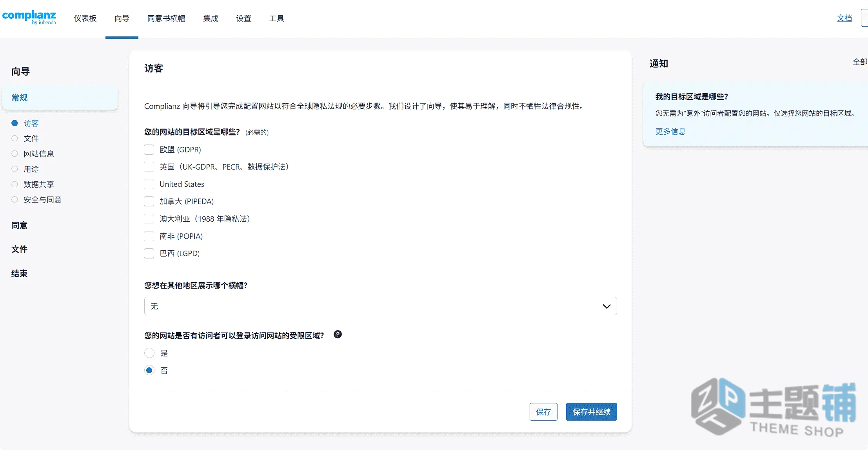
Task: Check the 英国 (UK-GDPR、PECR) checkbox
Action: point(149,167)
